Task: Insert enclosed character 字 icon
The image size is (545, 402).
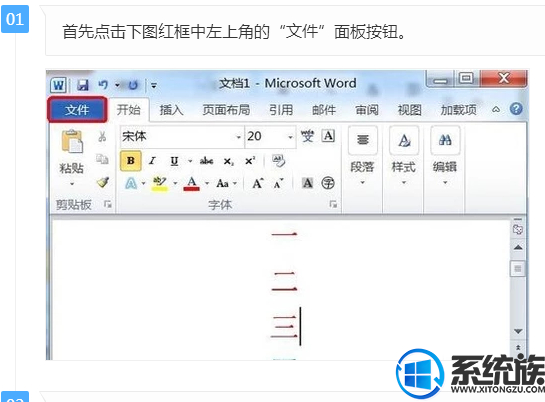Action: click(x=328, y=183)
